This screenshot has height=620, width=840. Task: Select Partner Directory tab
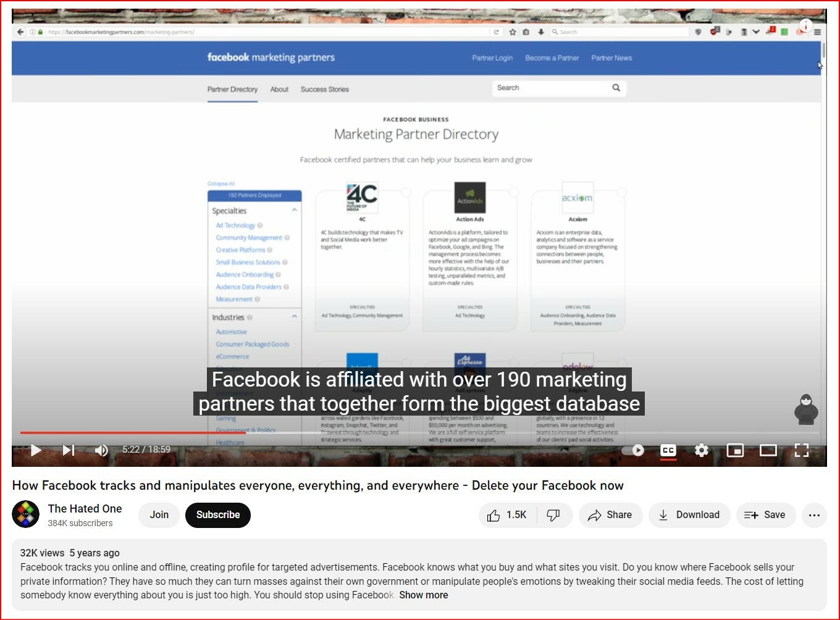[232, 90]
